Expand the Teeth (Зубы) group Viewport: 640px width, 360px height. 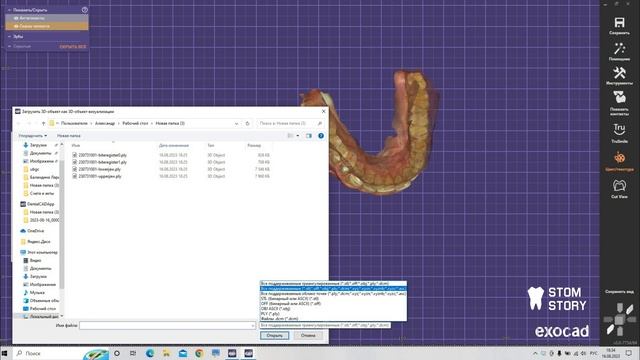18,36
